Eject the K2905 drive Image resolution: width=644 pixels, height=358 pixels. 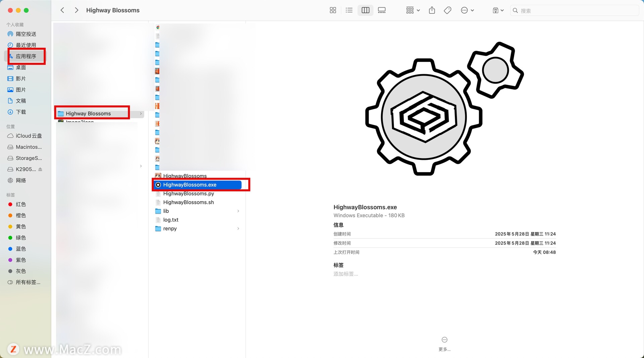[40, 169]
